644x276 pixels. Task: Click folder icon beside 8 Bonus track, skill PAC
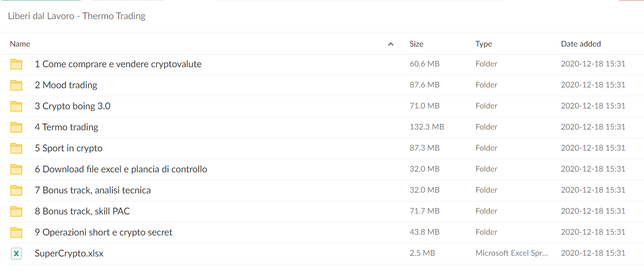point(16,211)
